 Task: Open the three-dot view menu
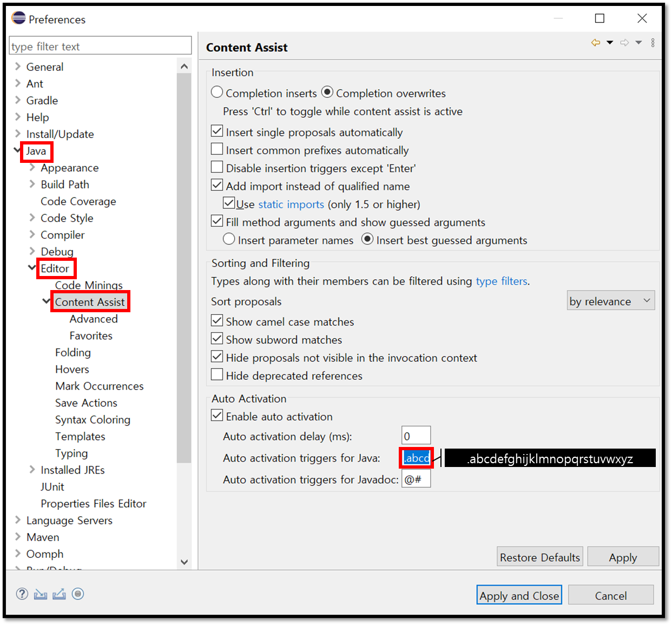[653, 43]
